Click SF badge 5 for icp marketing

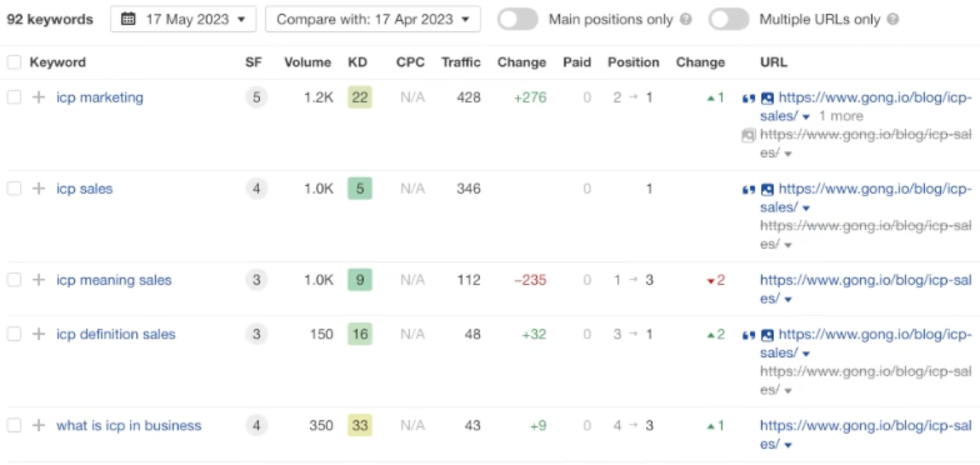(256, 97)
